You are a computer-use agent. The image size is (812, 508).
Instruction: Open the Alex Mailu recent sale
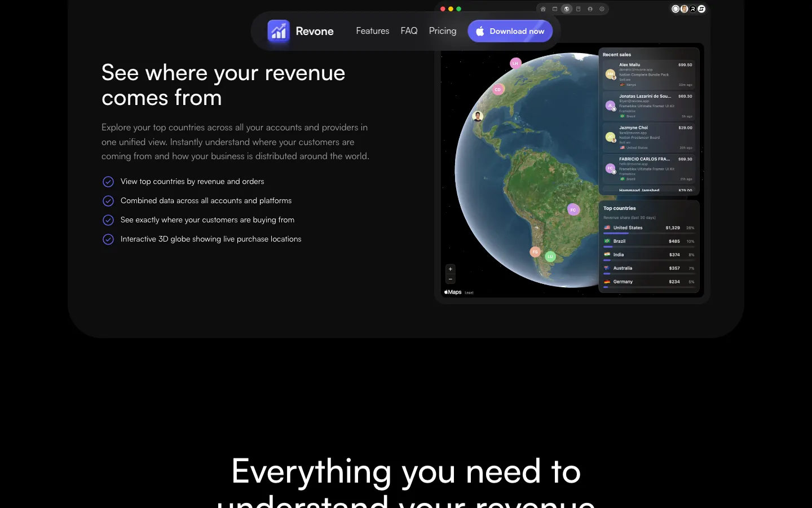648,75
